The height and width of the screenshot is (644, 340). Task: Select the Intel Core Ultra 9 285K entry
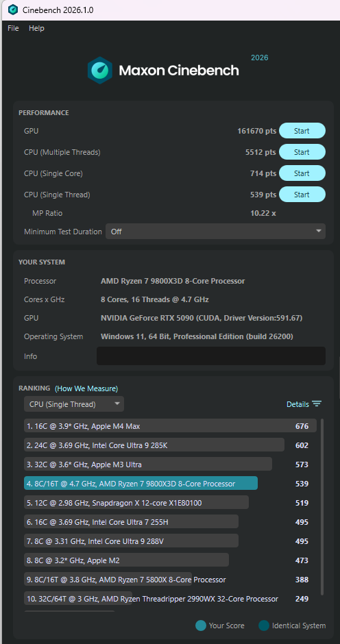[x=154, y=445]
